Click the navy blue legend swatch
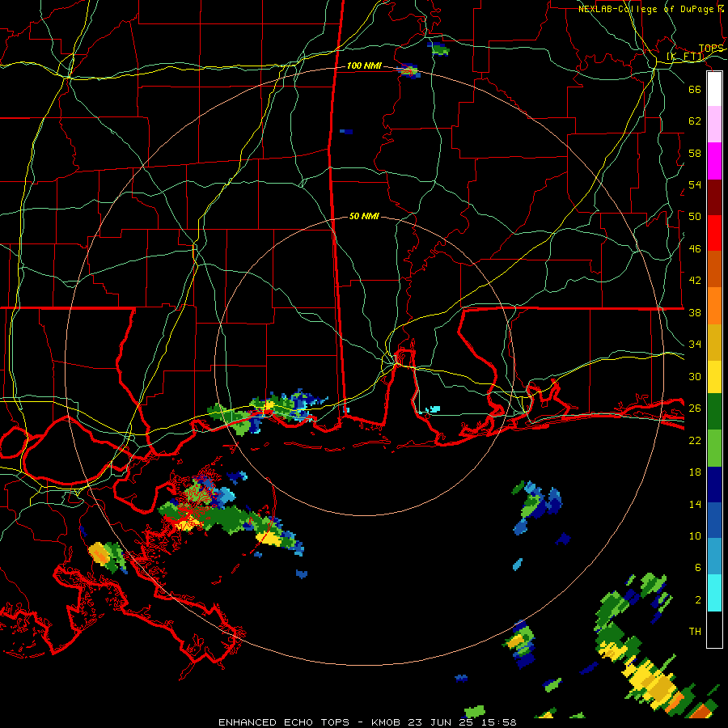This screenshot has width=728, height=728. [x=714, y=485]
